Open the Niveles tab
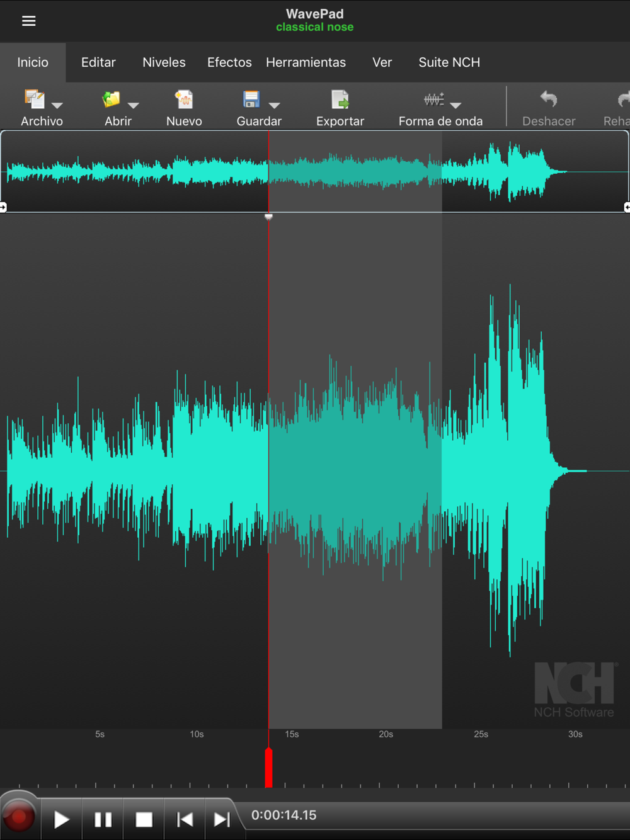 164,62
